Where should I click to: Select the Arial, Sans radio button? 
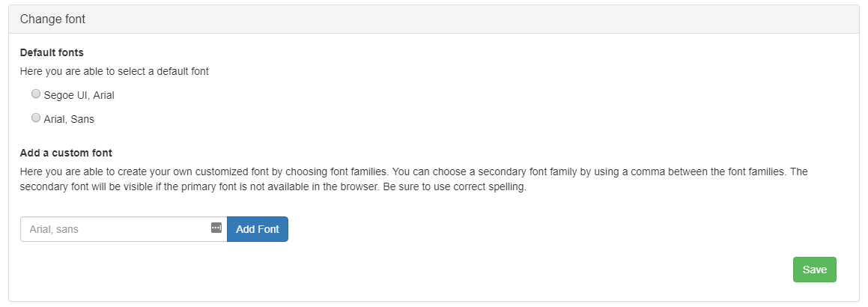pos(35,118)
